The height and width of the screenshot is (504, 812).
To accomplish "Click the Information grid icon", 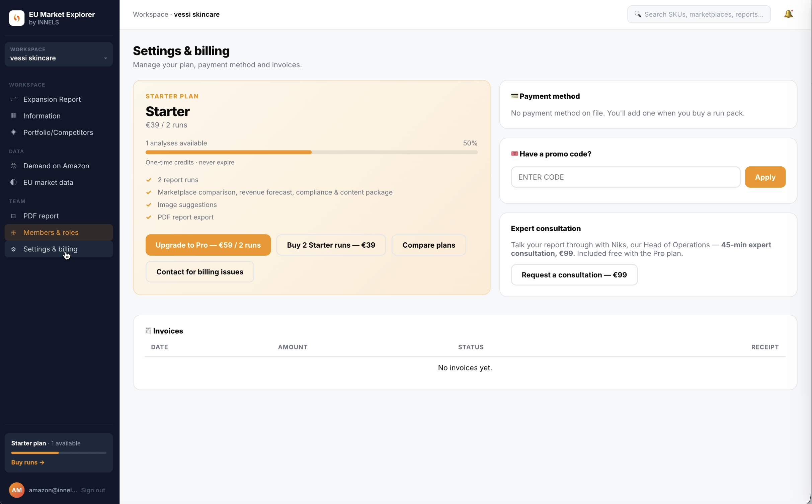I will coord(13,116).
